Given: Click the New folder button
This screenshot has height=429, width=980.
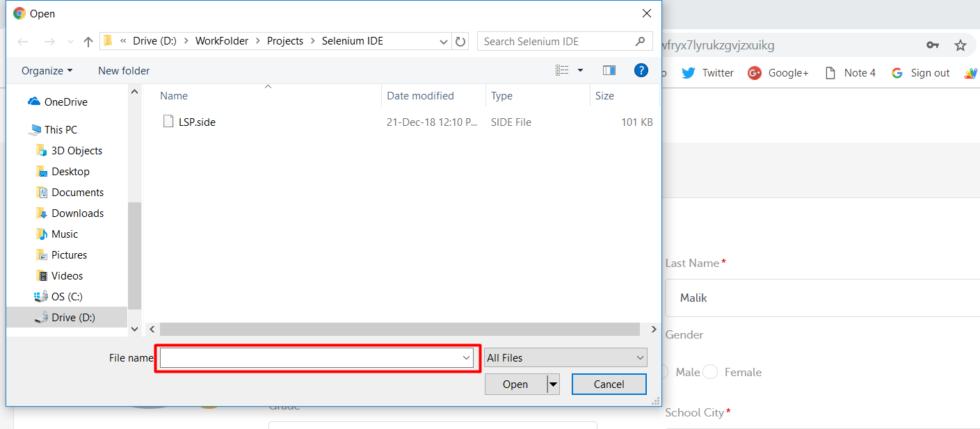Looking at the screenshot, I should point(124,70).
